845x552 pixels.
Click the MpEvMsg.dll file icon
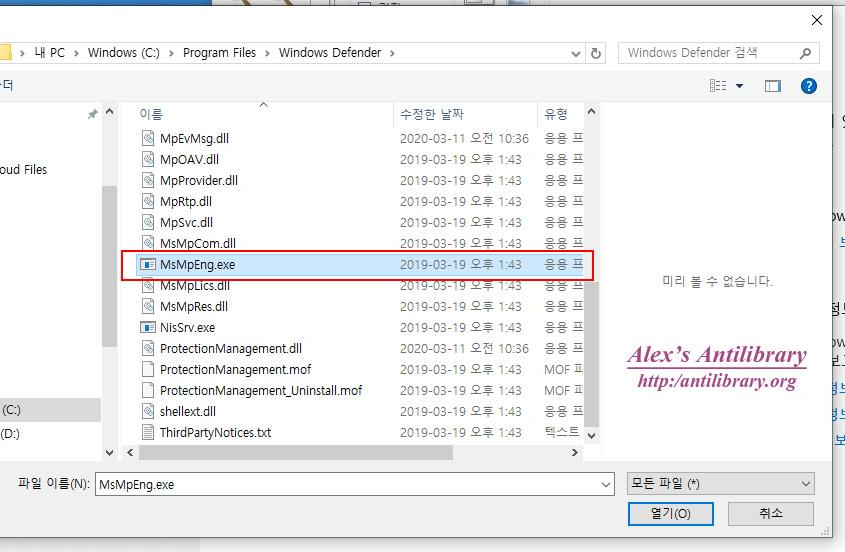pos(148,139)
